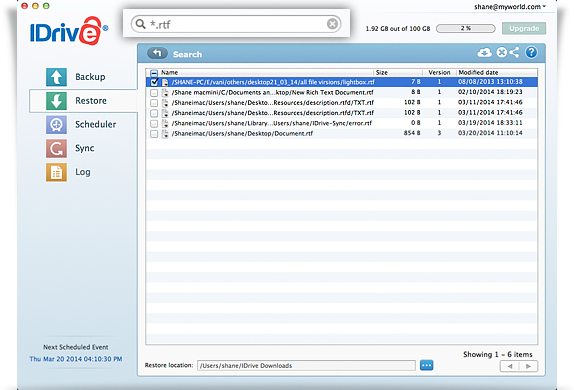Click the 02/10/2014 18:19:23 date cell
This screenshot has width=574, height=390.
coord(490,92)
